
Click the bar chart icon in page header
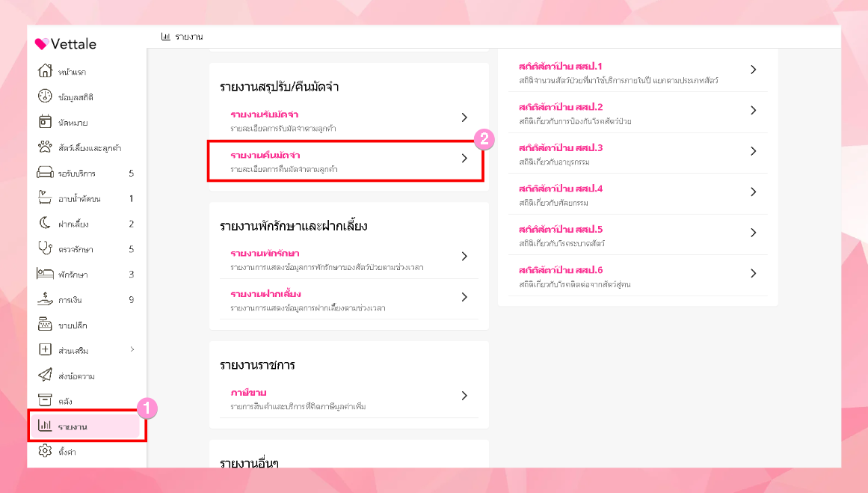(x=165, y=37)
